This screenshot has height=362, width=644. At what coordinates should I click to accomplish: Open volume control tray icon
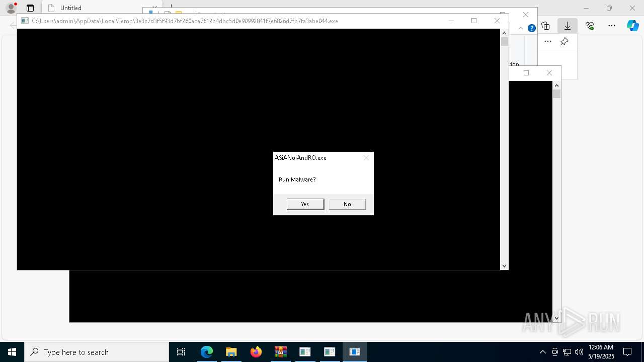[579, 352]
